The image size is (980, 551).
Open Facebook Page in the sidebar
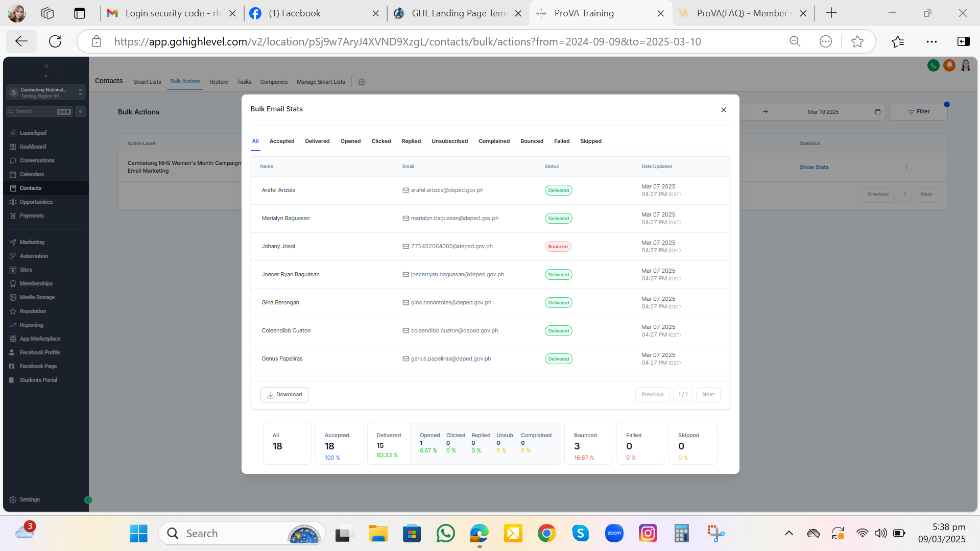coord(38,366)
